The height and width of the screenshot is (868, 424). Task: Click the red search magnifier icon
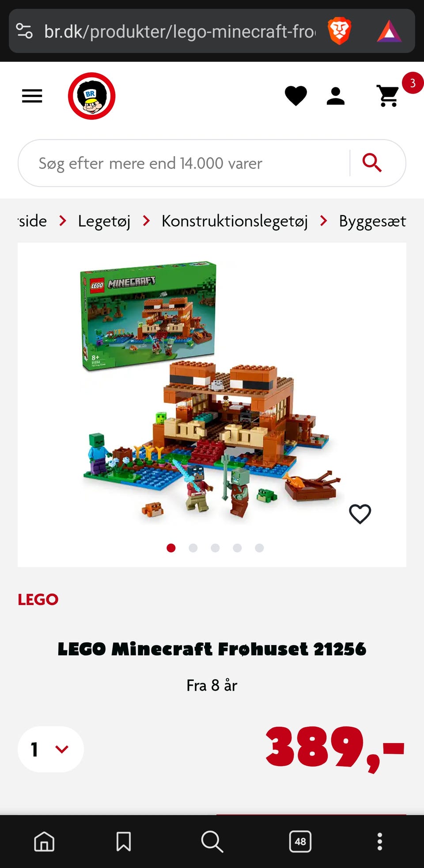click(x=372, y=163)
